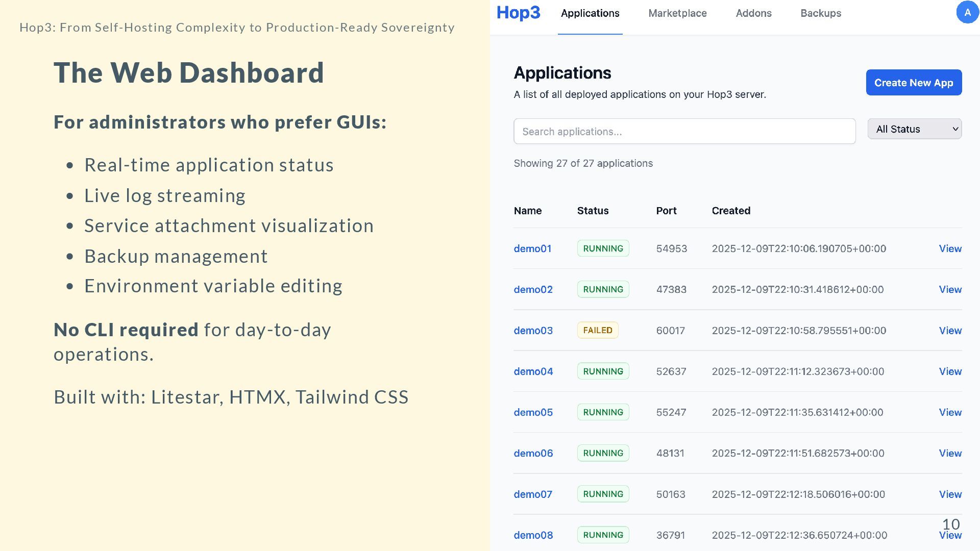This screenshot has height=551, width=980.
Task: Open the All Status dropdown
Action: [x=914, y=129]
